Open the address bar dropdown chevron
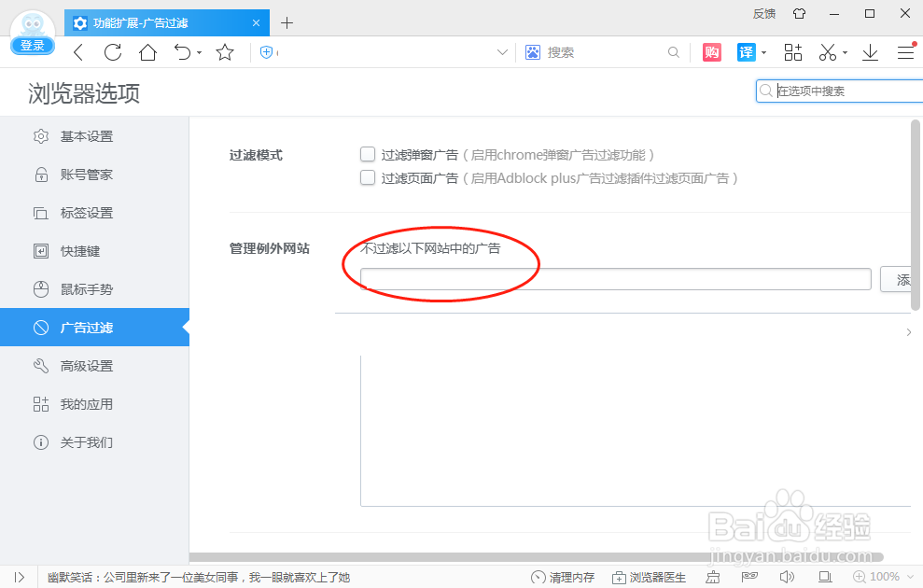The width and height of the screenshot is (923, 588). [503, 52]
